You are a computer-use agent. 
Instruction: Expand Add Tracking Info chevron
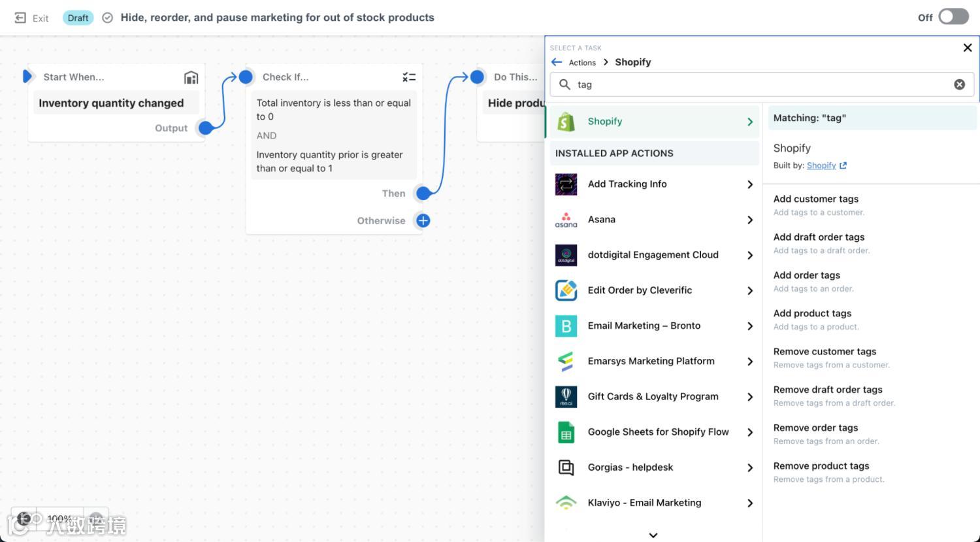pyautogui.click(x=750, y=184)
